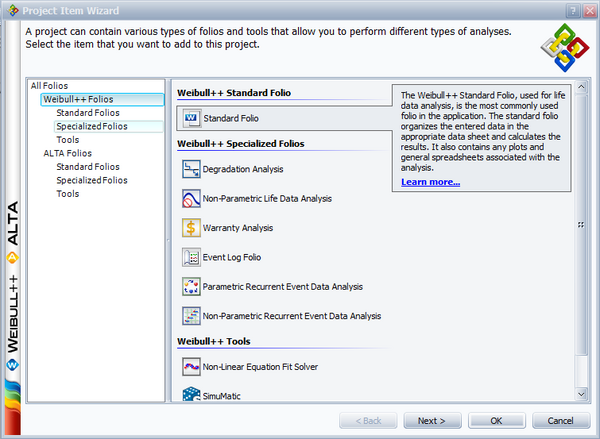Screen dimensions: 600x439
Task: Choose the Degradation Analysis icon
Action: [191, 169]
